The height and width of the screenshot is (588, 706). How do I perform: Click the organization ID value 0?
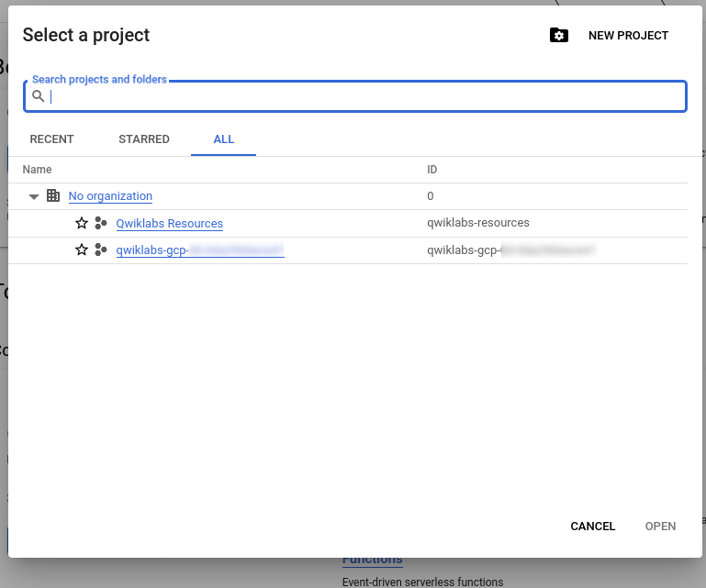tap(431, 196)
